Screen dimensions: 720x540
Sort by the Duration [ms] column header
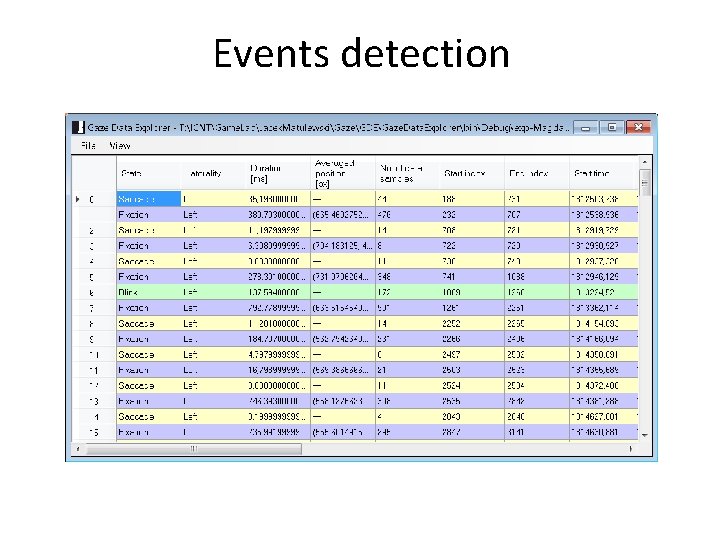tap(278, 173)
